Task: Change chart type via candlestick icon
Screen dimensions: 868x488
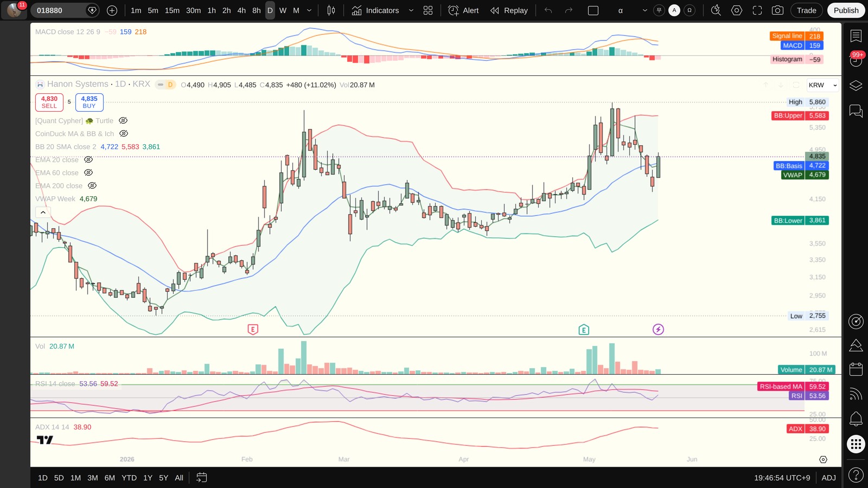Action: click(331, 10)
